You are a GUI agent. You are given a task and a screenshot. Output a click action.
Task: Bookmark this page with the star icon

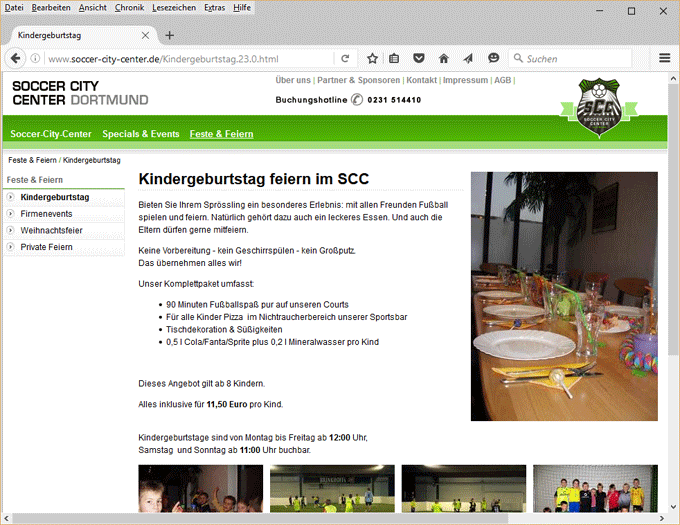(372, 59)
